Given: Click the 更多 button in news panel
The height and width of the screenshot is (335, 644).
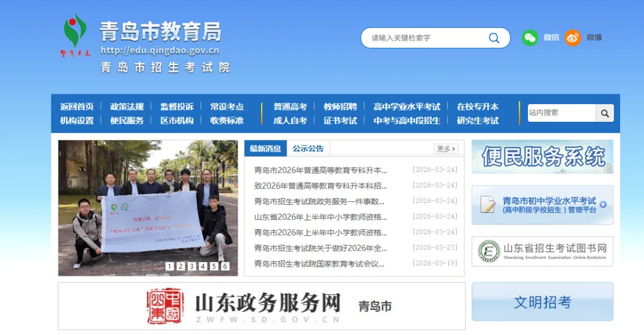Looking at the screenshot, I should [x=446, y=149].
